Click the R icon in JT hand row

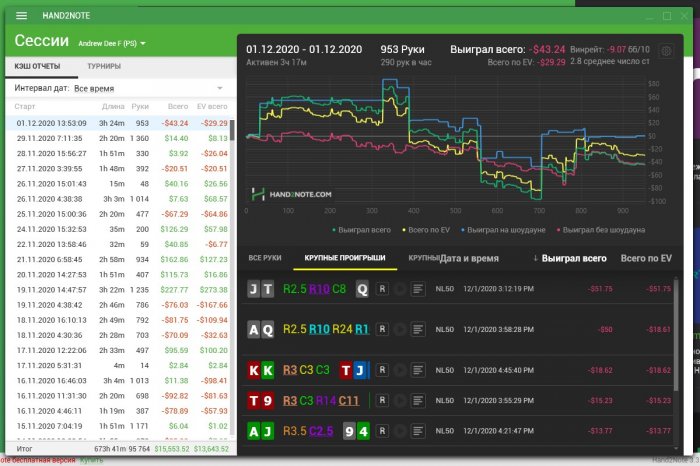click(382, 289)
